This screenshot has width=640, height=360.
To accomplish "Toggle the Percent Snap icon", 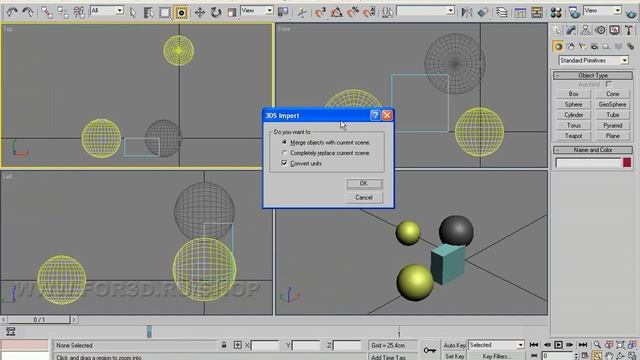I will point(352,12).
